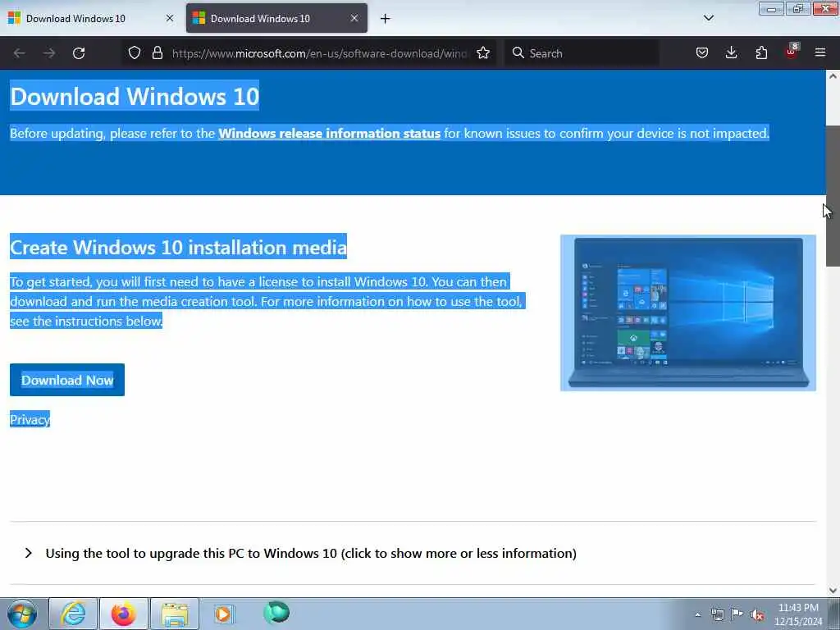Screen dimensions: 840x630
Task: Click the Windows 10 laptop image
Action: pyautogui.click(x=688, y=313)
